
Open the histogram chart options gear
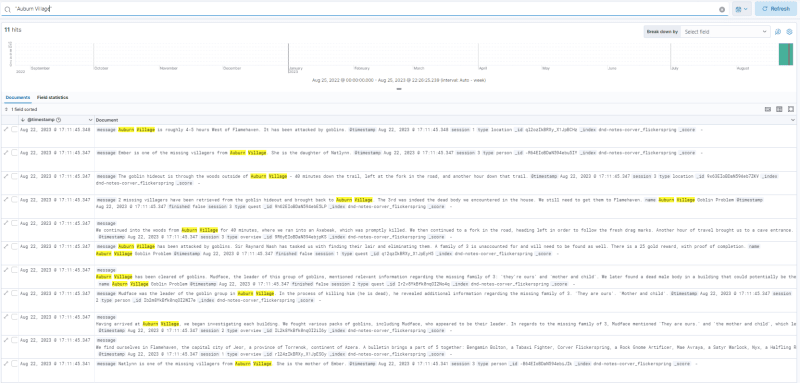[x=789, y=32]
